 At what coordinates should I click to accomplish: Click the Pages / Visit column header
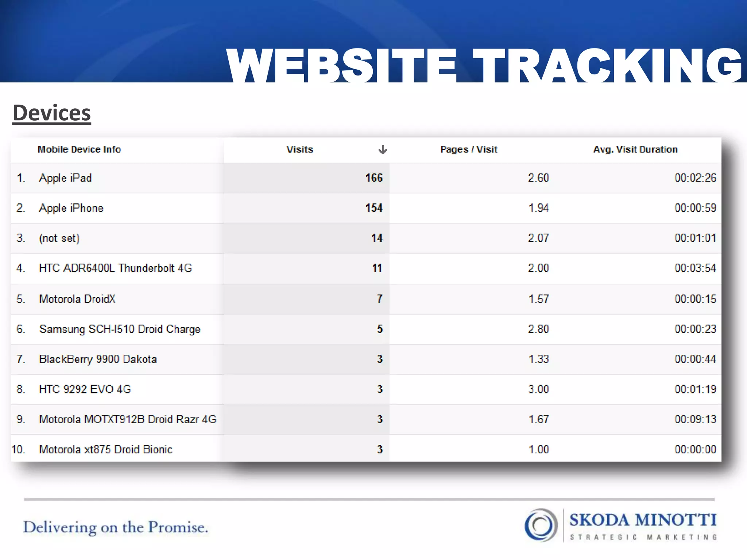point(469,149)
